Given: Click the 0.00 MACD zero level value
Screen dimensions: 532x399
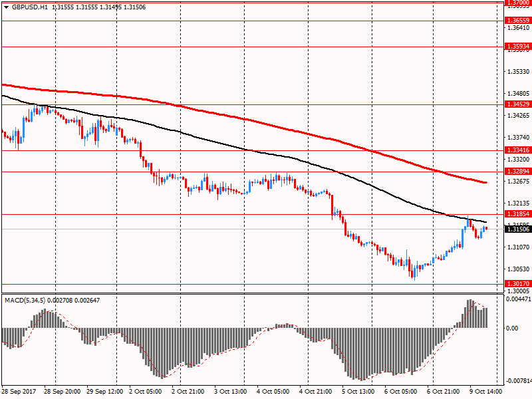Looking at the screenshot, I should (512, 328).
